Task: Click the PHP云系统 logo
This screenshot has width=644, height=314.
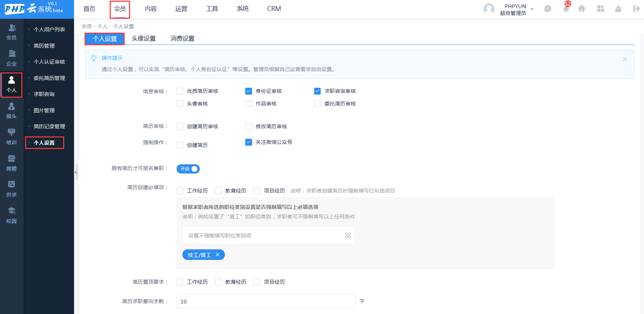Action: point(34,8)
